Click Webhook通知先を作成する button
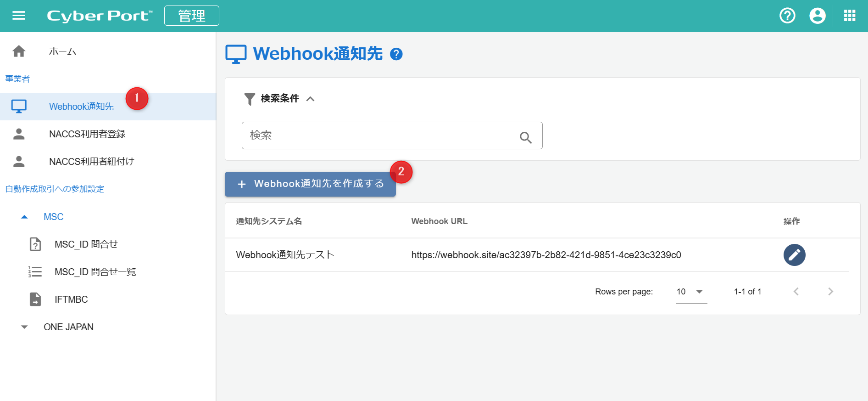Image resolution: width=868 pixels, height=401 pixels. (310, 184)
